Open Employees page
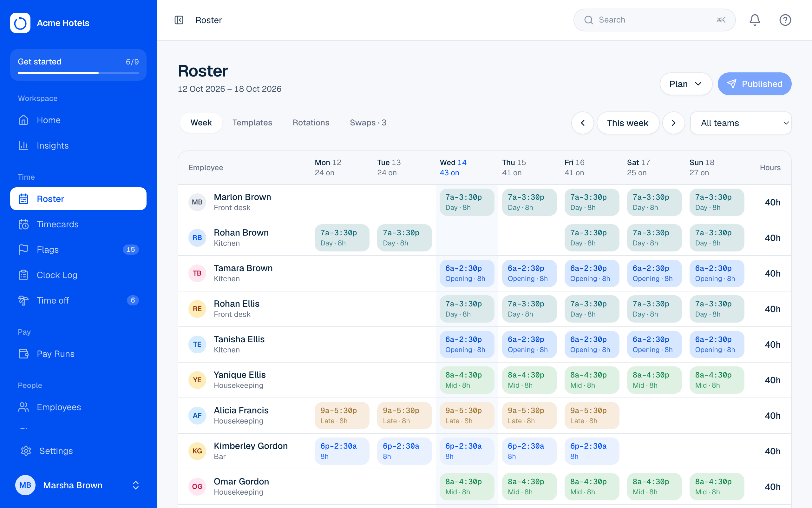The image size is (812, 508). click(78, 407)
